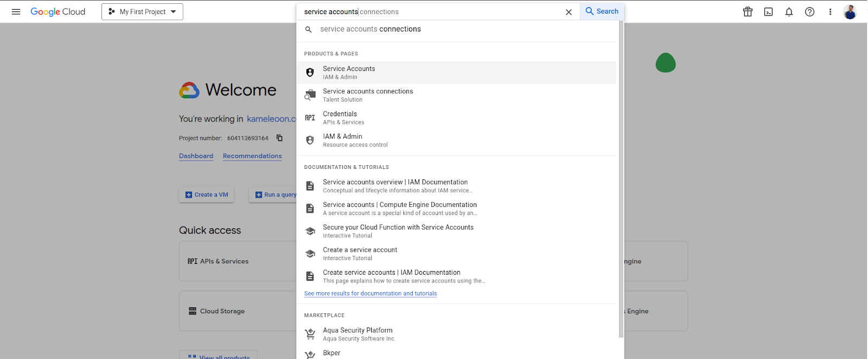Click the blue Search button
The height and width of the screenshot is (359, 868).
(x=602, y=11)
